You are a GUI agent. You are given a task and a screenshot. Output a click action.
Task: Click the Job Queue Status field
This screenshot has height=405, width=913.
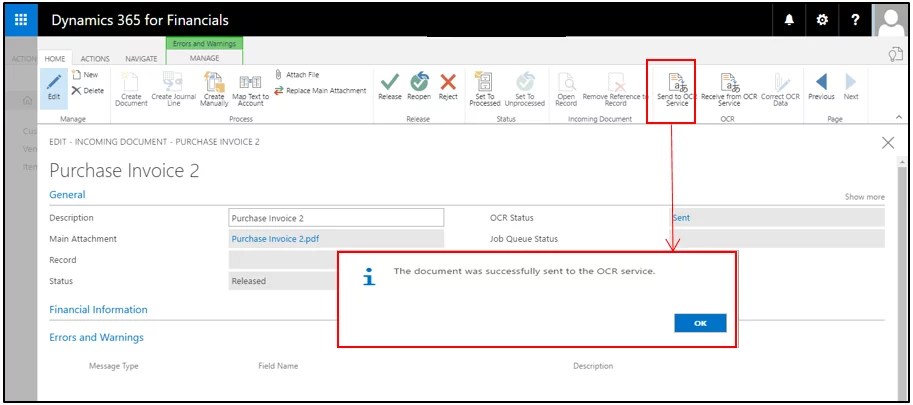778,239
